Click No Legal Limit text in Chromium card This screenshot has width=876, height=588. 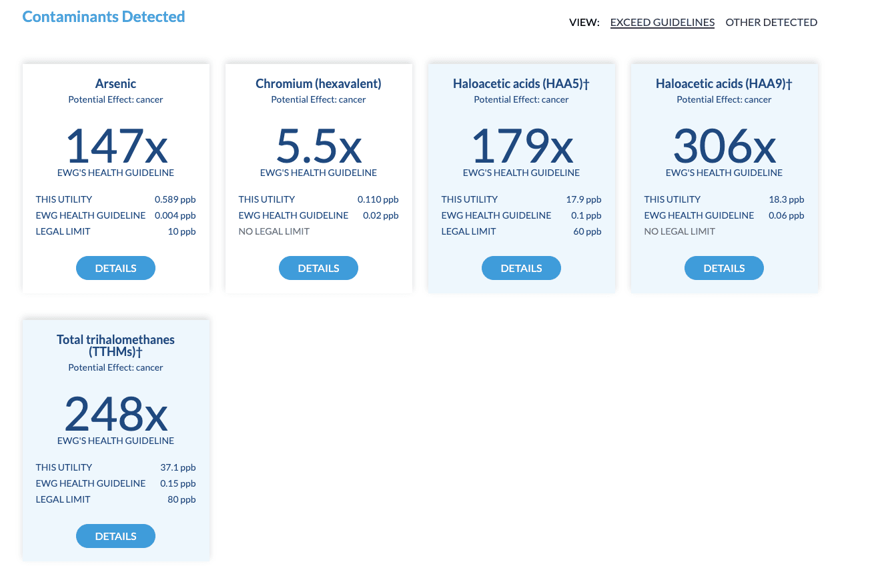pos(274,231)
